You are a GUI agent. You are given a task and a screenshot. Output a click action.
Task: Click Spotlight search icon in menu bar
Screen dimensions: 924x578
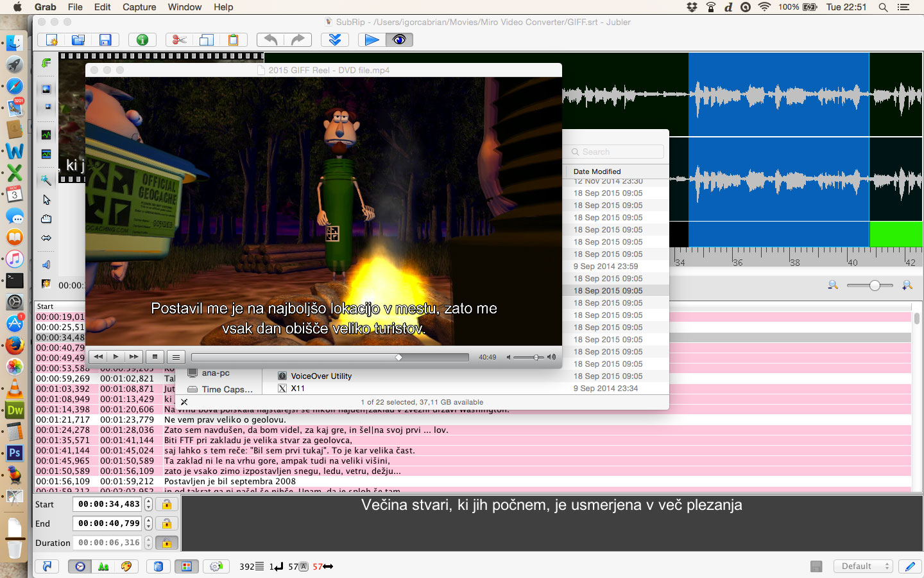tap(883, 7)
